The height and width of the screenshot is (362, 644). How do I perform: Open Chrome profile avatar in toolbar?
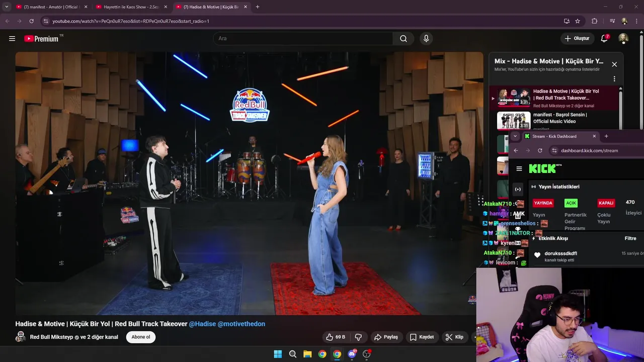(x=624, y=21)
